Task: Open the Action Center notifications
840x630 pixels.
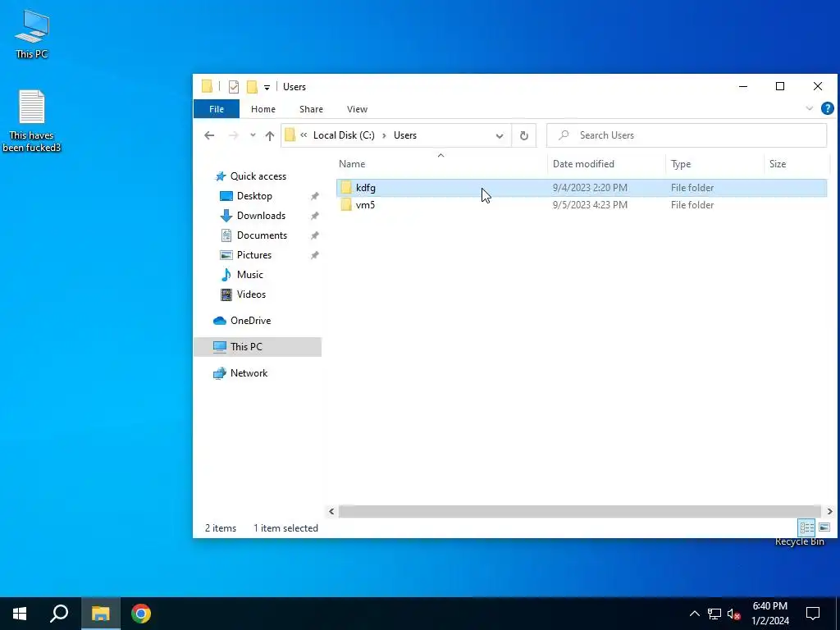Action: tap(813, 614)
